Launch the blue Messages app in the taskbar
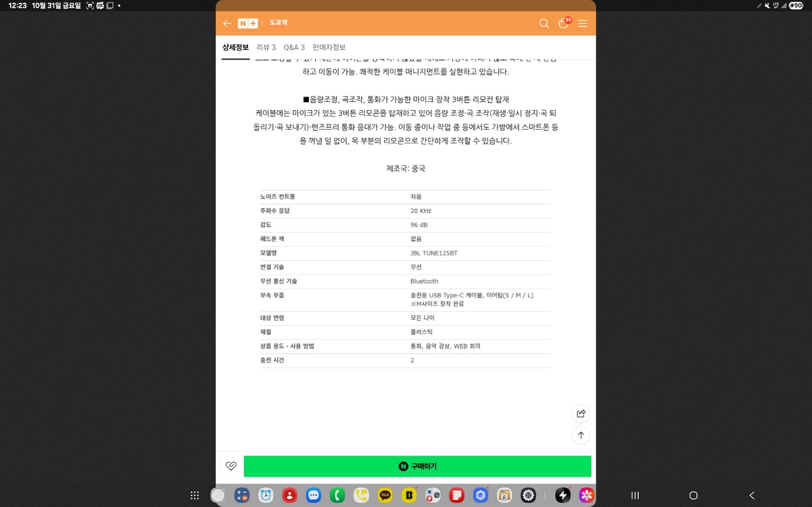Viewport: 812px width, 507px height. click(314, 496)
